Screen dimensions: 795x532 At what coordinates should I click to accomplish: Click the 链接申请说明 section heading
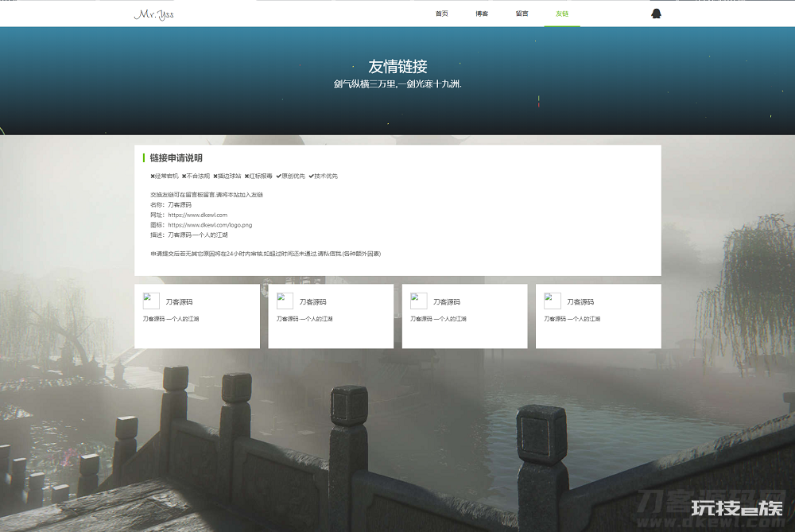(x=176, y=158)
